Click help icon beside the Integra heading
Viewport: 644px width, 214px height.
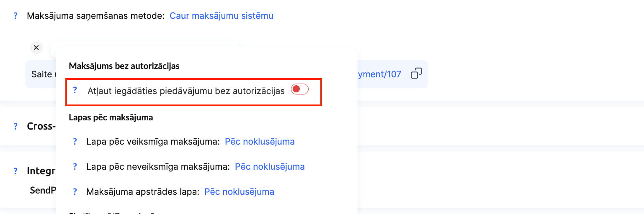(15, 171)
